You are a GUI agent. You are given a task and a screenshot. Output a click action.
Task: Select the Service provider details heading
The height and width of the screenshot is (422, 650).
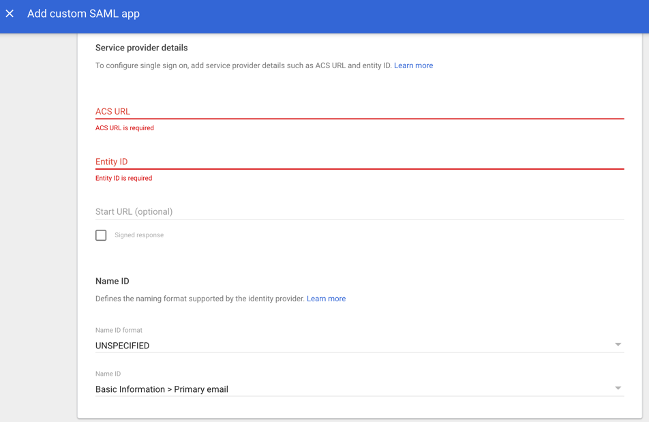(x=141, y=48)
